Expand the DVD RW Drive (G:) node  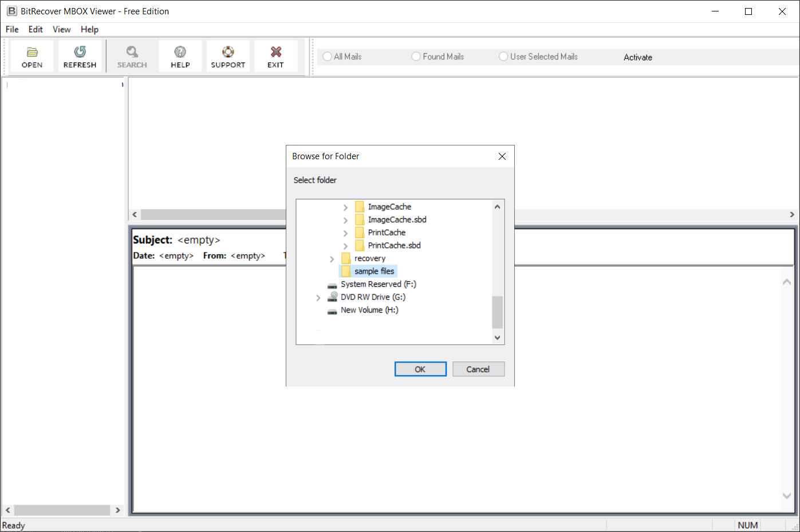318,298
